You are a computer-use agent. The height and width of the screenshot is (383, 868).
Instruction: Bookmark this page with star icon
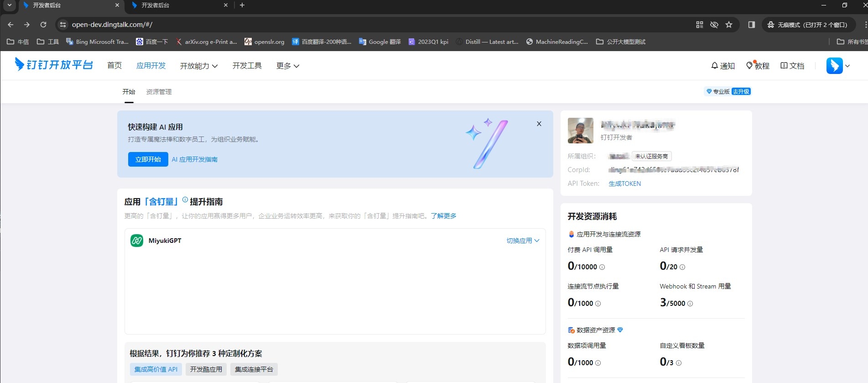coord(729,25)
